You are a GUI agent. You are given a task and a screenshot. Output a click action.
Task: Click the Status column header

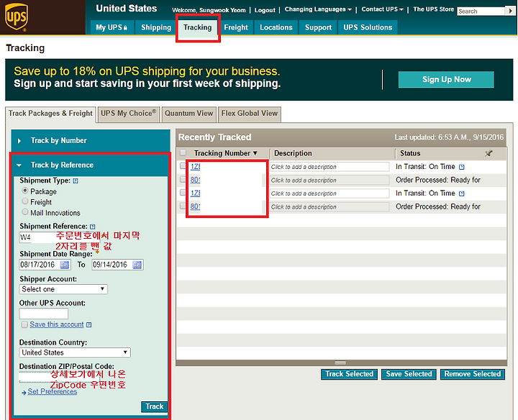tap(410, 153)
